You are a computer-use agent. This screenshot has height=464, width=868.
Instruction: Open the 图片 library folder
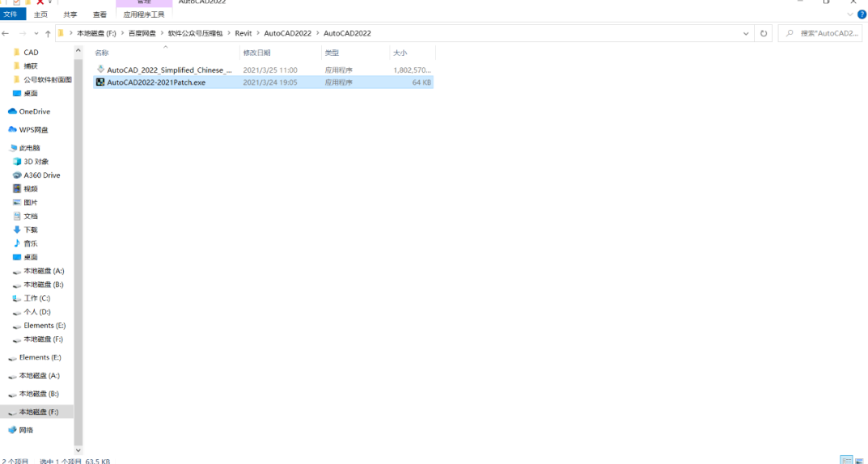pyautogui.click(x=31, y=202)
